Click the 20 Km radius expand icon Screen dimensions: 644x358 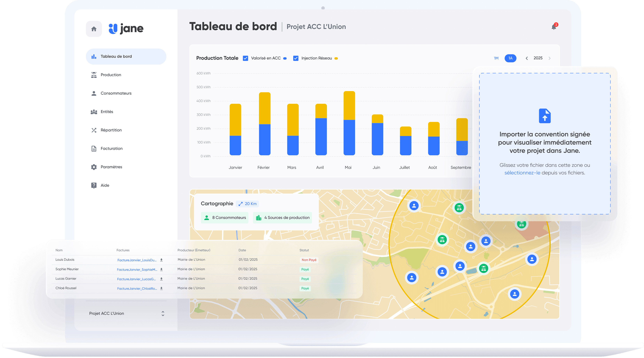click(x=240, y=204)
